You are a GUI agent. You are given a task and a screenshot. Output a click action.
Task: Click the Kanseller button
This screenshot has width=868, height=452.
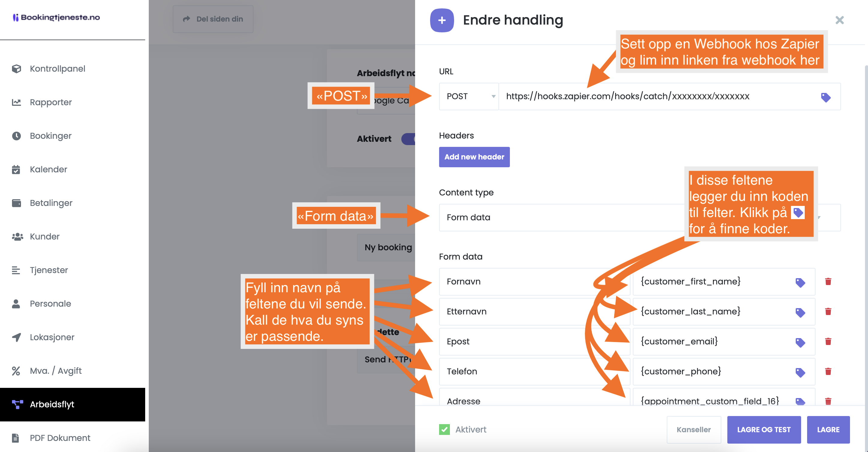click(x=693, y=430)
